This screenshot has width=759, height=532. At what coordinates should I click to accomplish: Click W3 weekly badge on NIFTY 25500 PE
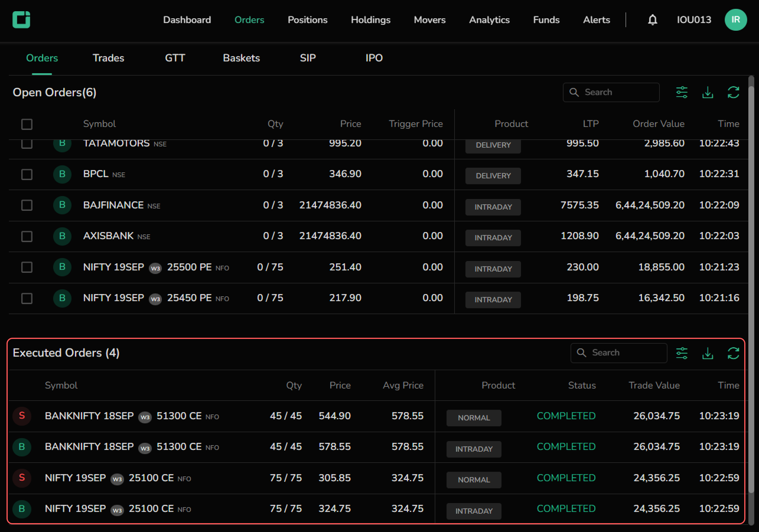click(x=155, y=268)
